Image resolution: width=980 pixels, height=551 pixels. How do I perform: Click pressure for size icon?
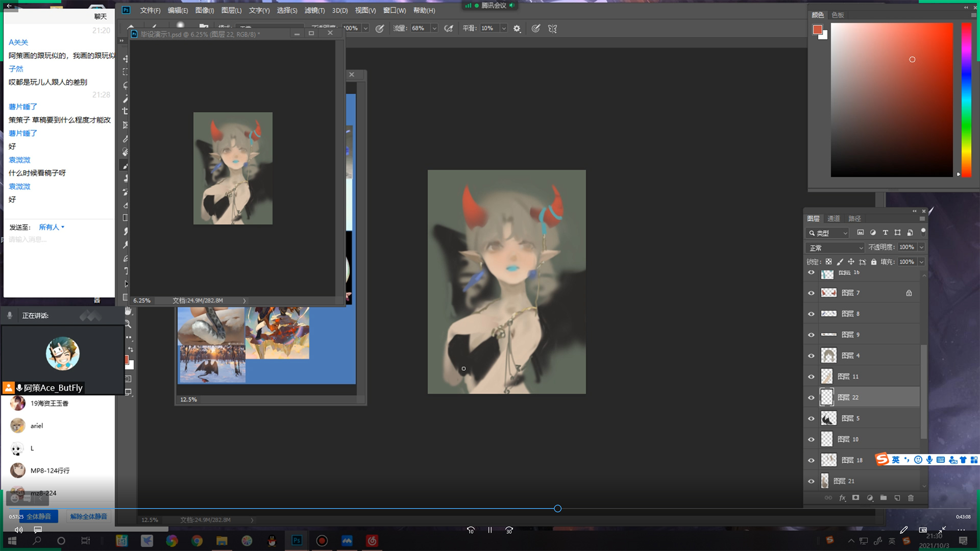point(535,29)
